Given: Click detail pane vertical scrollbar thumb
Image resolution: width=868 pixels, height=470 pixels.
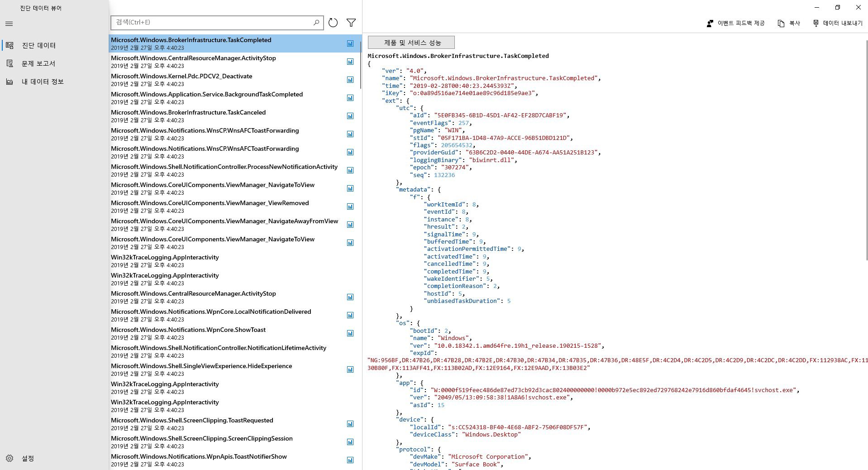Looking at the screenshot, I should [x=866, y=149].
